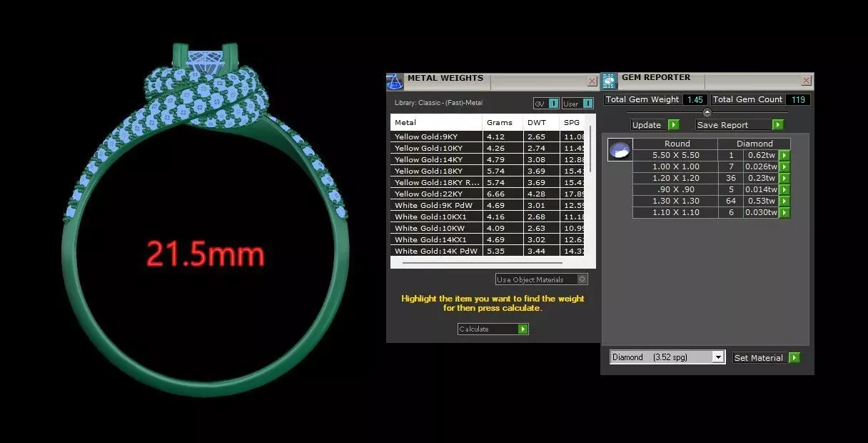Toggle the User switch in Metal Weights

[x=577, y=104]
